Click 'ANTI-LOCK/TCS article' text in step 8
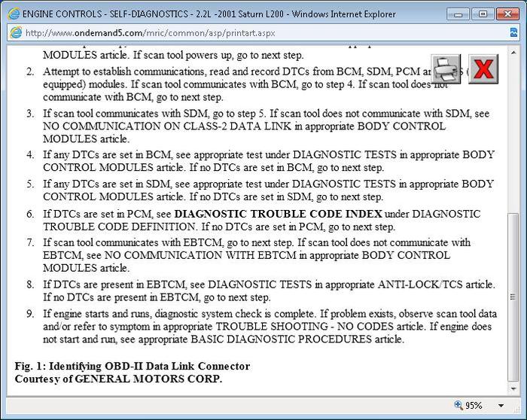 click(436, 285)
